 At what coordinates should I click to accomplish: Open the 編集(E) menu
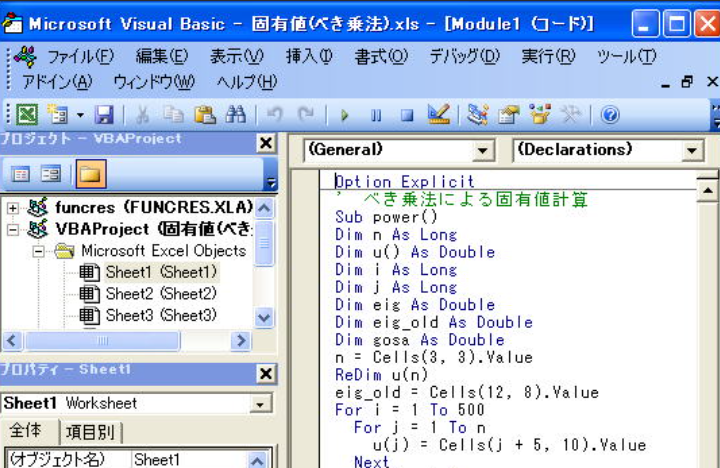click(162, 56)
